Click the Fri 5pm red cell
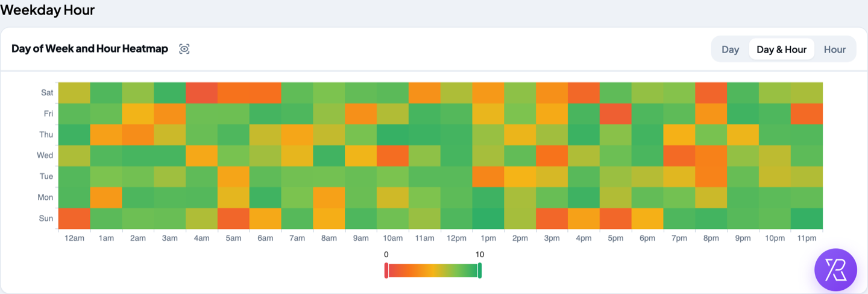Screen dimensions: 868x294 click(615, 113)
